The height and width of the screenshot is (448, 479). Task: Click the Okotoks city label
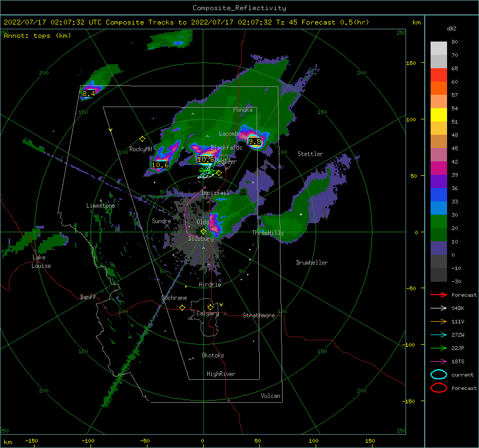click(x=213, y=355)
